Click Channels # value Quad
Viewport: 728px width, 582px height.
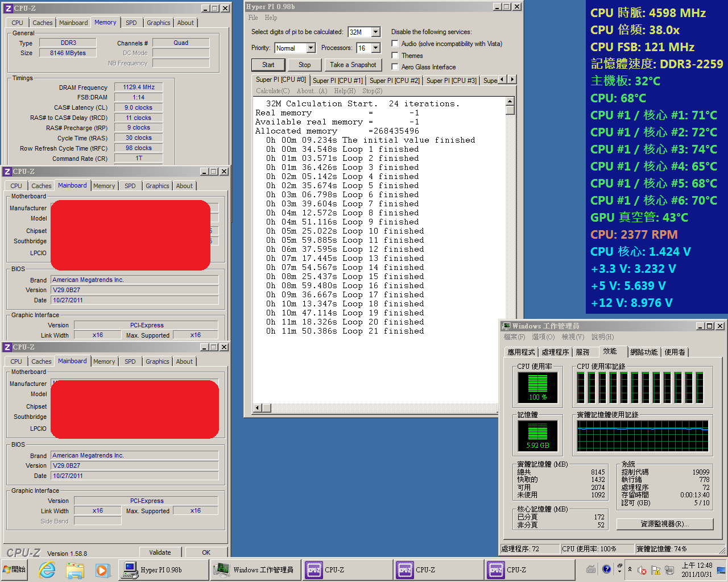coord(181,43)
